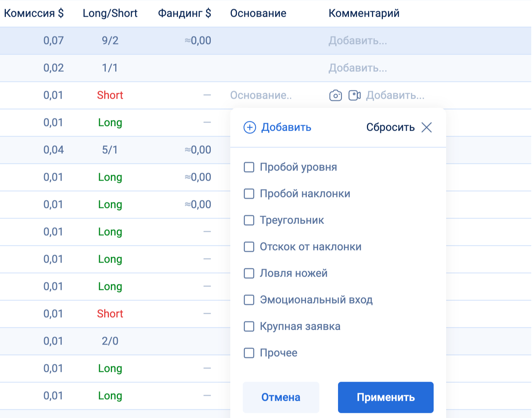The height and width of the screenshot is (418, 532).
Task: Toggle the Эмоциональный вход checkbox
Action: pyautogui.click(x=249, y=300)
